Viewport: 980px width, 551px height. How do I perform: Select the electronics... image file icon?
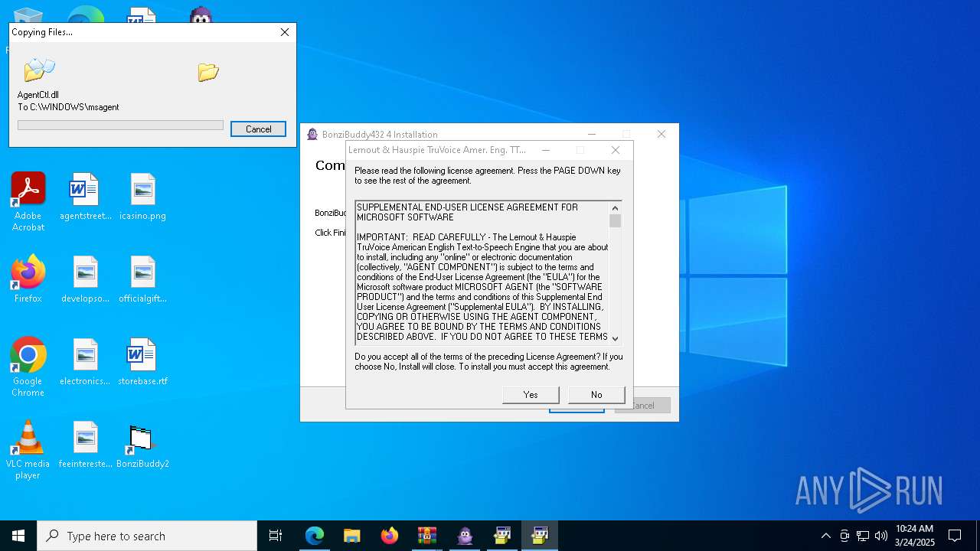(x=86, y=362)
